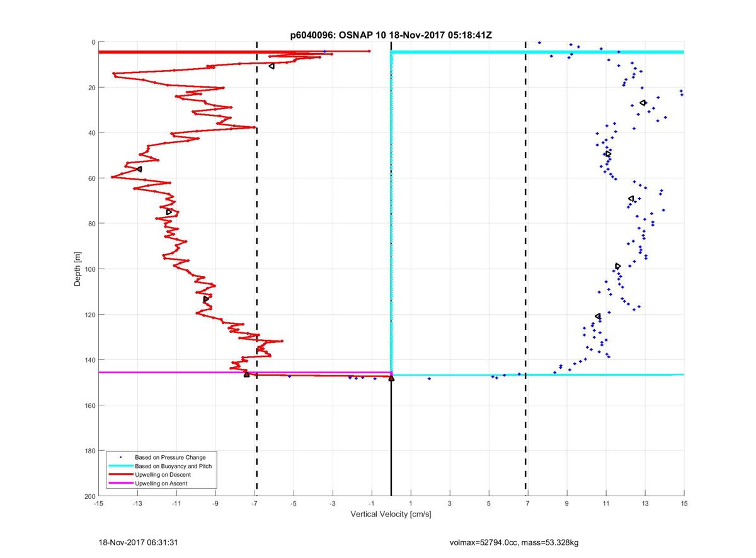Click the depth tick label 80
756x558 pixels.
[92, 224]
